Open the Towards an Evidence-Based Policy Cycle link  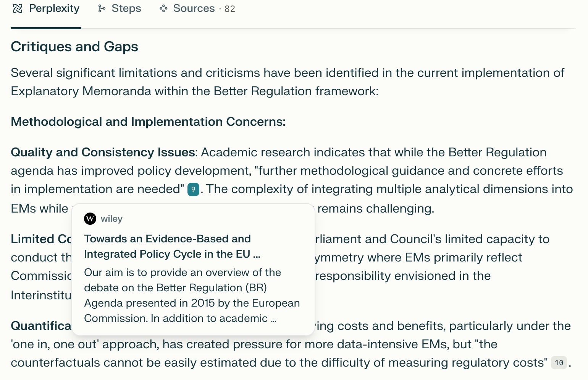click(172, 246)
